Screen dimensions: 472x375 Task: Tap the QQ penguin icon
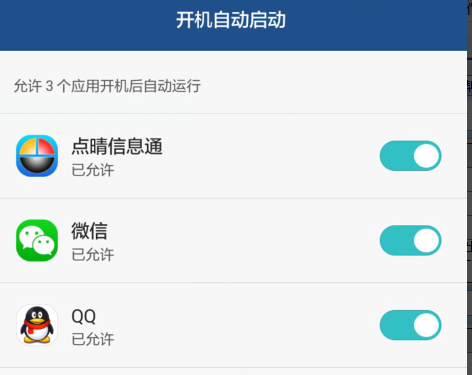(37, 325)
